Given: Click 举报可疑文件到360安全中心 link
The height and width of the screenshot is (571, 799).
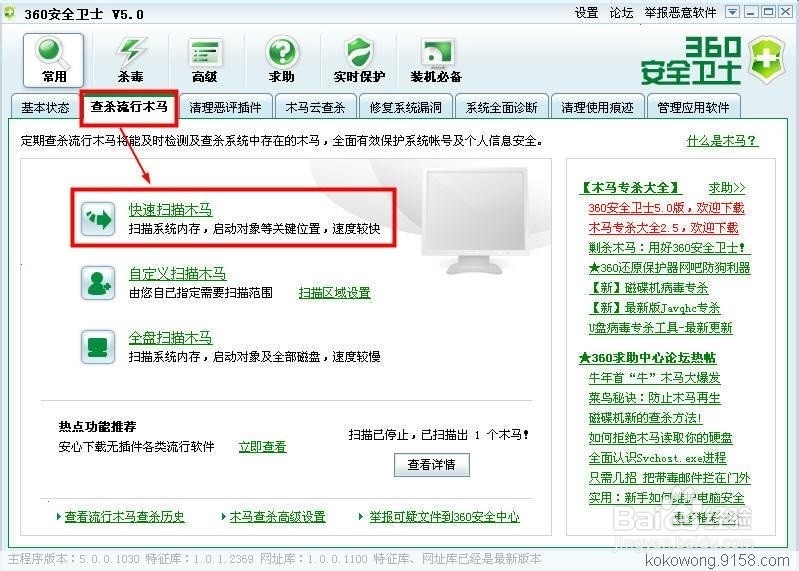Looking at the screenshot, I should click(444, 516).
